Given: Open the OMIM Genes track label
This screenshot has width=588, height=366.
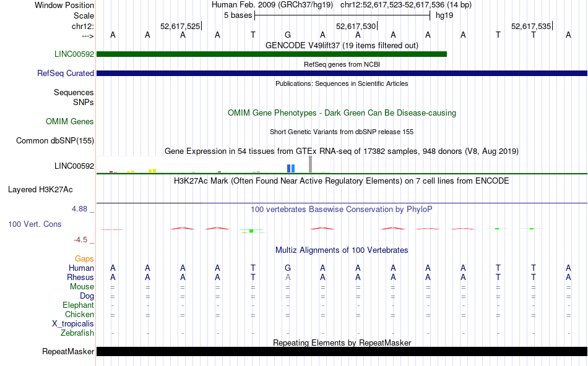Looking at the screenshot, I should (70, 121).
